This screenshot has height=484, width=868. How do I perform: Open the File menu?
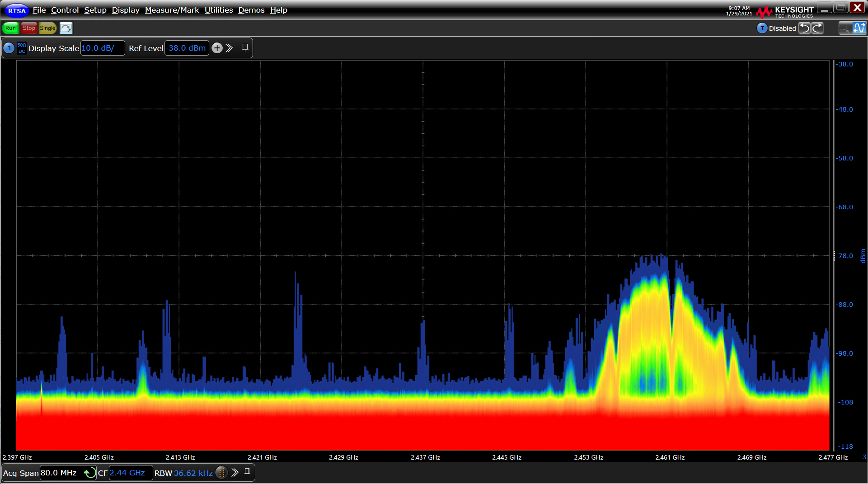39,10
